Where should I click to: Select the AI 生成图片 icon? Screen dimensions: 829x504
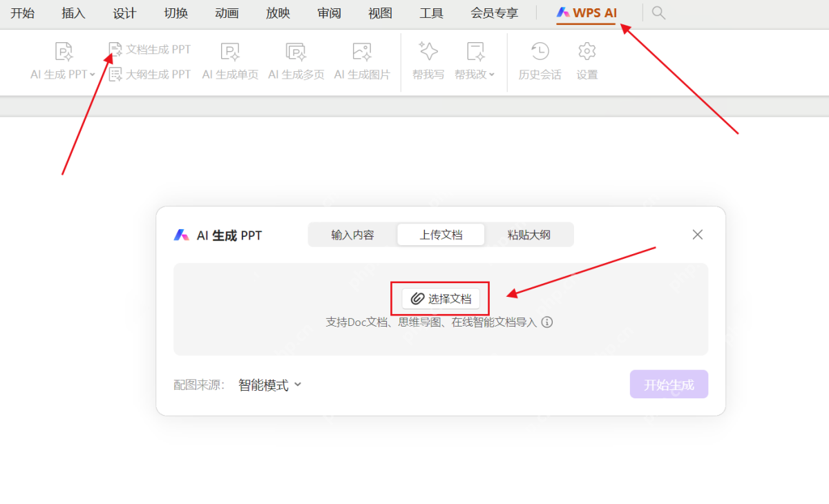pyautogui.click(x=362, y=52)
